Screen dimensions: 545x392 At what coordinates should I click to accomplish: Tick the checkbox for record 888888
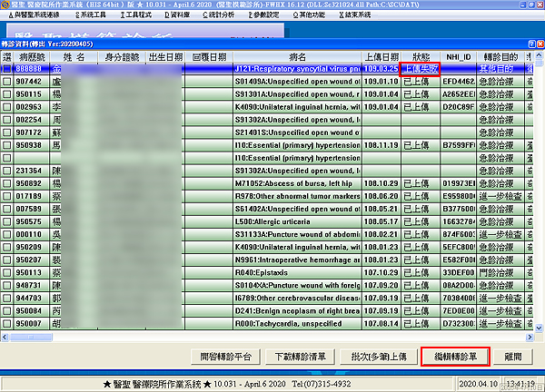pos(7,68)
